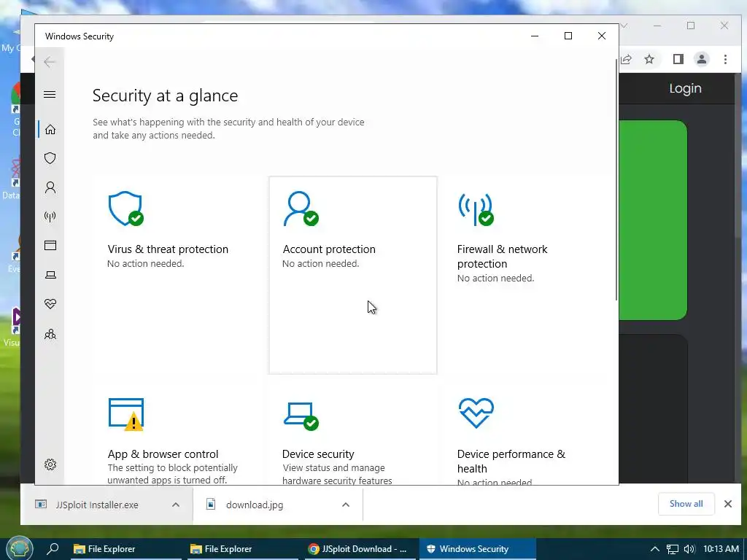
Task: Open Firewall & network protection title
Action: tap(502, 256)
